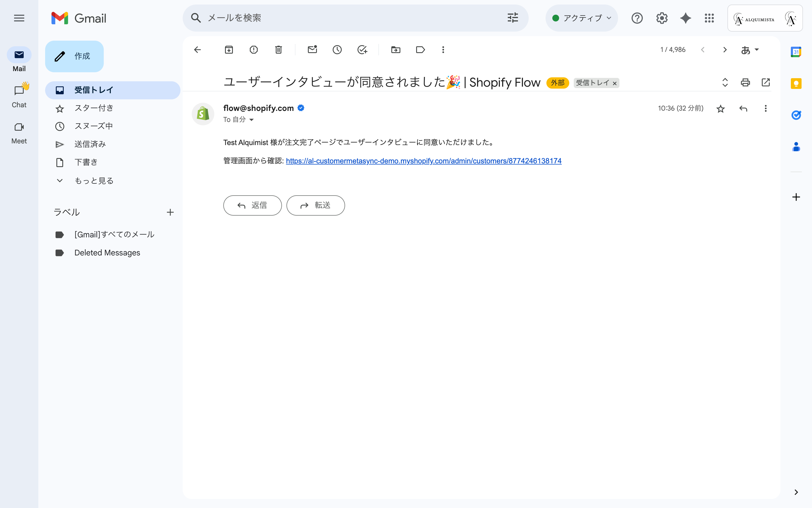Expand all messages in conversation

click(x=725, y=82)
